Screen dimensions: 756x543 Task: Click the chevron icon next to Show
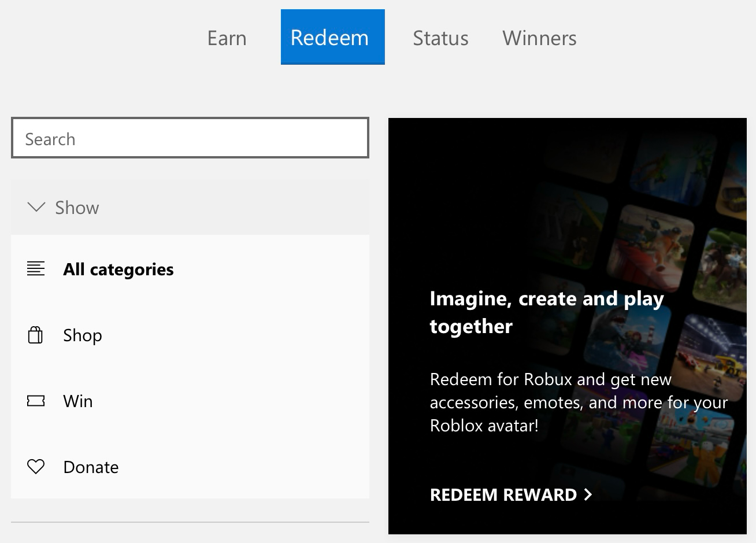tap(36, 208)
